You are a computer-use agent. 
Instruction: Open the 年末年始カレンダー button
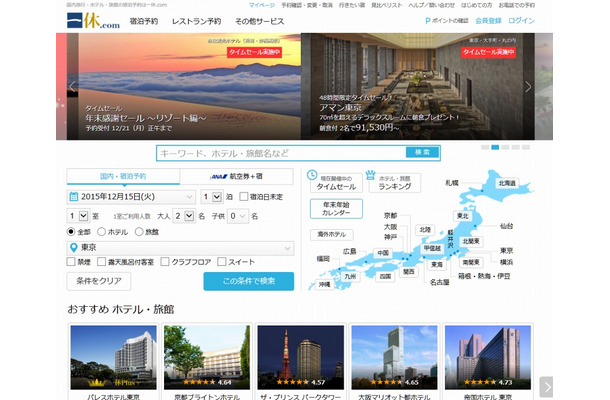[336, 209]
